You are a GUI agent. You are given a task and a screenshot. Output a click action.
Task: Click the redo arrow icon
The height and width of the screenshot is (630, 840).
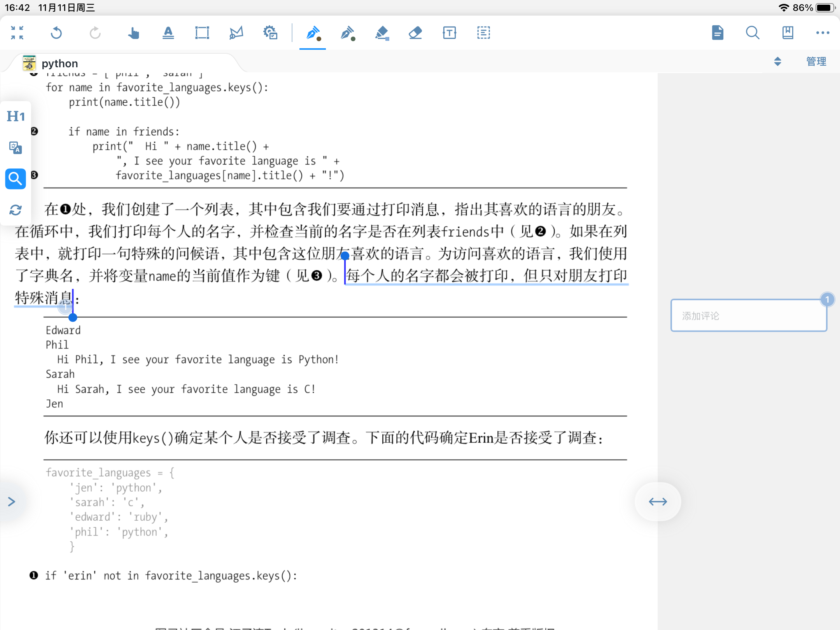click(x=95, y=33)
